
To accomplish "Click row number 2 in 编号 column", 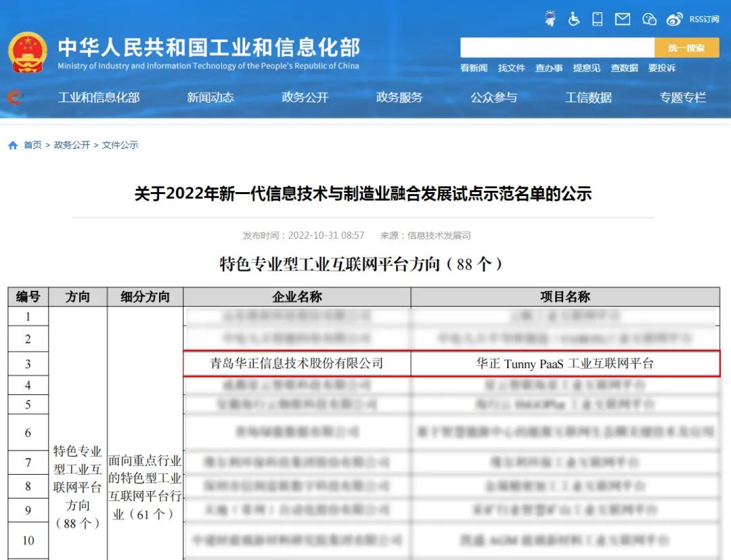I will point(28,339).
